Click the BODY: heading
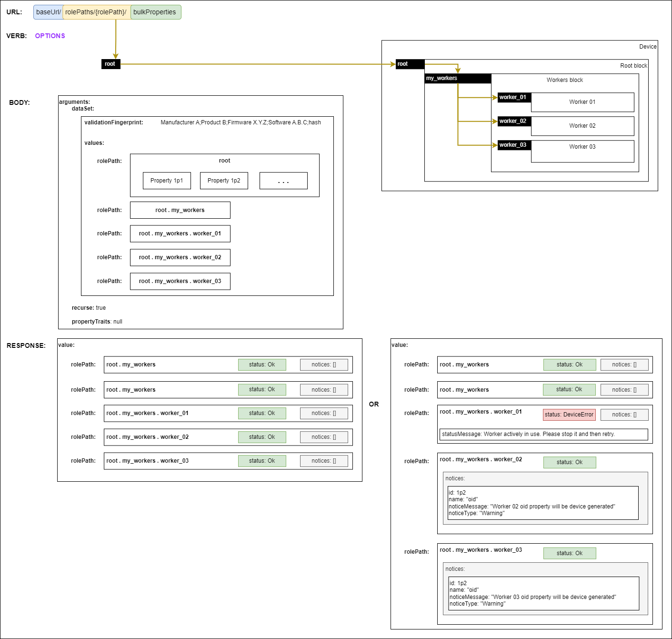This screenshot has height=639, width=672. click(20, 102)
